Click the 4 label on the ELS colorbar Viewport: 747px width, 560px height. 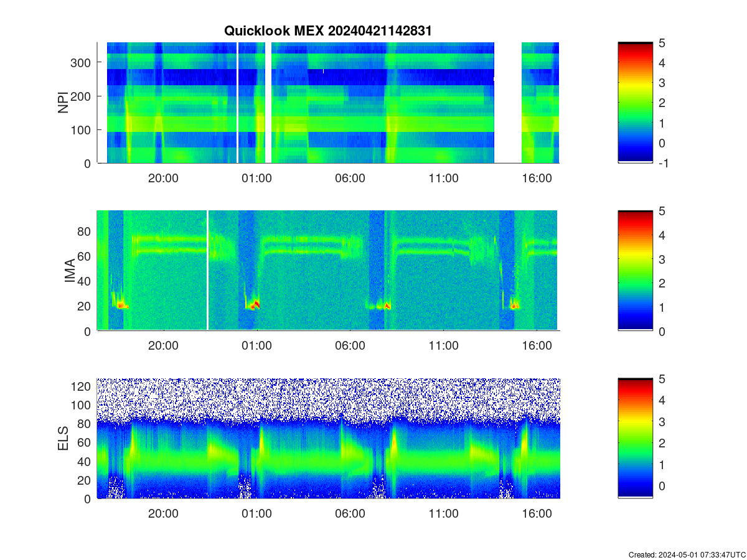coord(662,400)
